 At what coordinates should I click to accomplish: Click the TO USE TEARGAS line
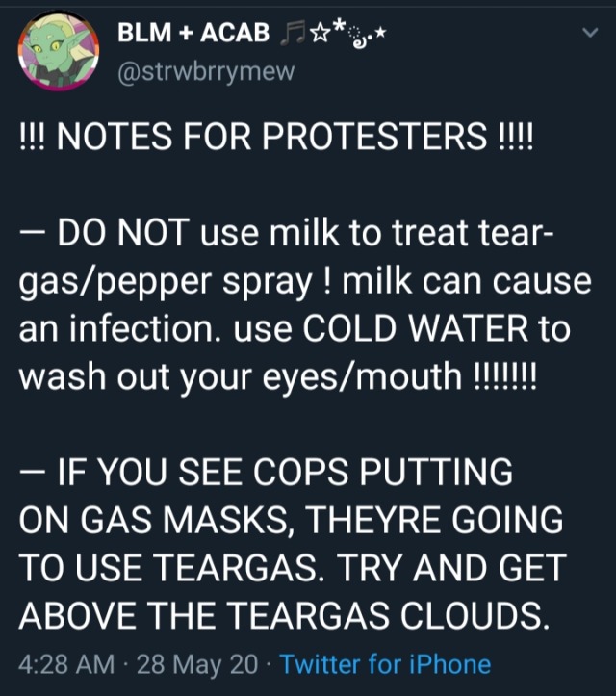pos(293,568)
